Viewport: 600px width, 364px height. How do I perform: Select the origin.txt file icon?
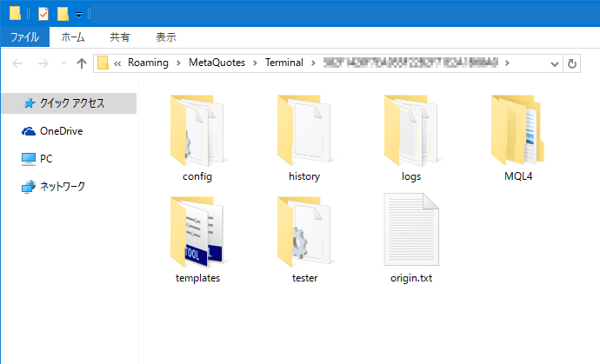pos(411,229)
